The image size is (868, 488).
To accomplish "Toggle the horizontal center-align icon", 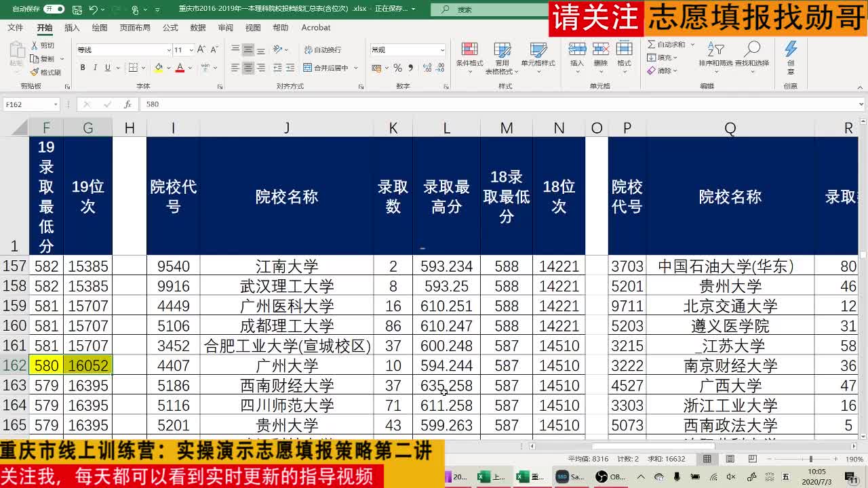I will (248, 68).
